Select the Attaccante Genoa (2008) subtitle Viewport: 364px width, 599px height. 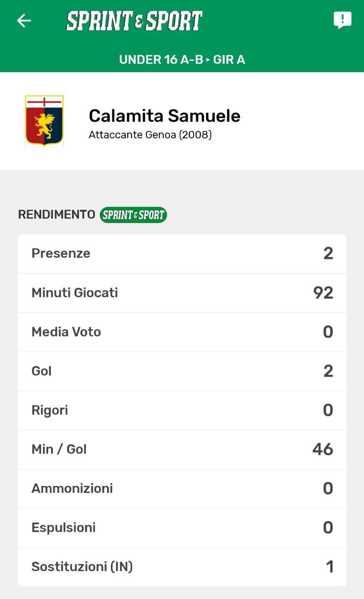[150, 135]
